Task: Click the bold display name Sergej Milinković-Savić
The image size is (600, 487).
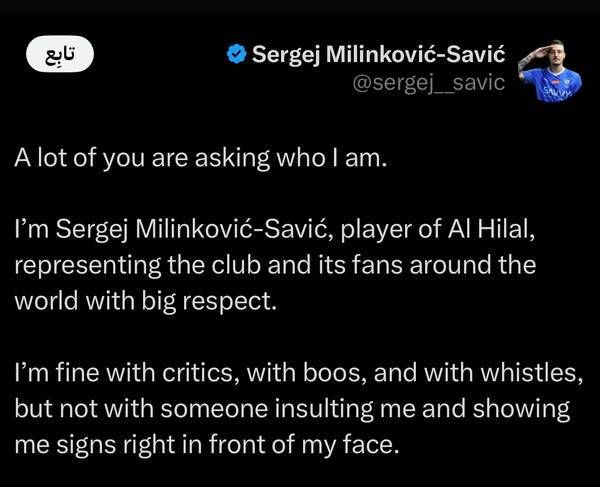Action: click(378, 54)
